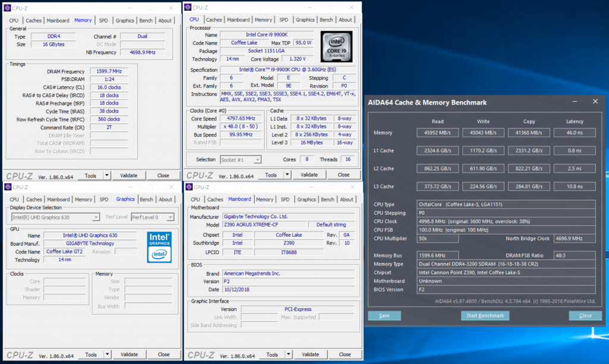Click the CAS# Latency value 16.0 clocks
Screen dimensions: 609x364
tap(109, 87)
